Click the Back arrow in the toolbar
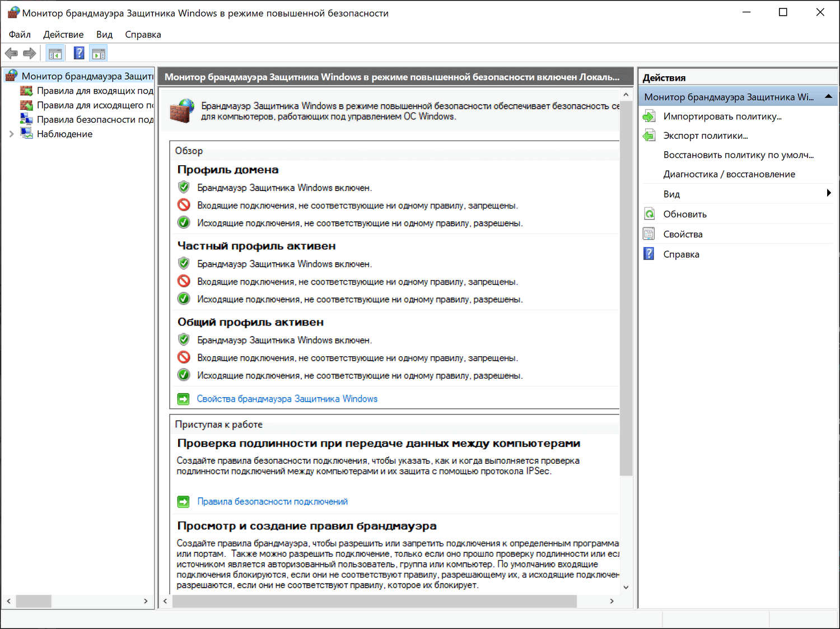This screenshot has width=840, height=629. 11,53
